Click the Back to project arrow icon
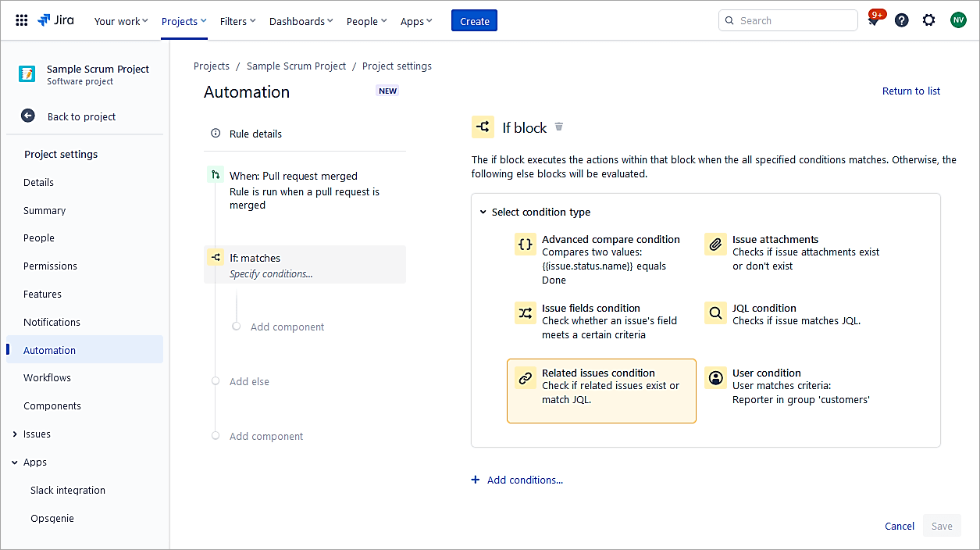 click(28, 116)
